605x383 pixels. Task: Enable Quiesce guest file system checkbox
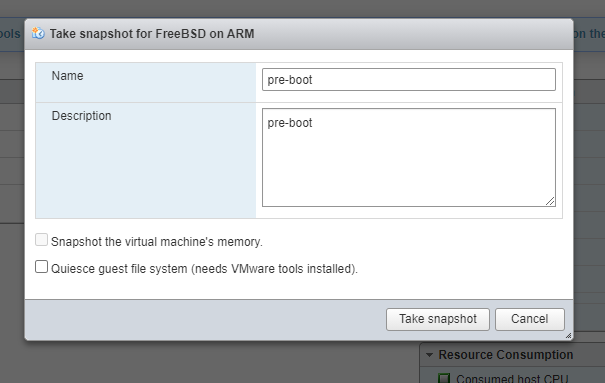[x=41, y=267]
